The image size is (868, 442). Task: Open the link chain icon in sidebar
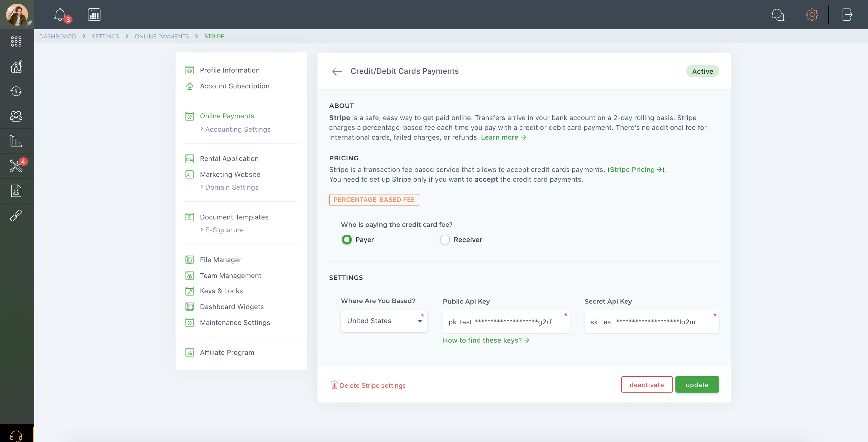[x=16, y=216]
